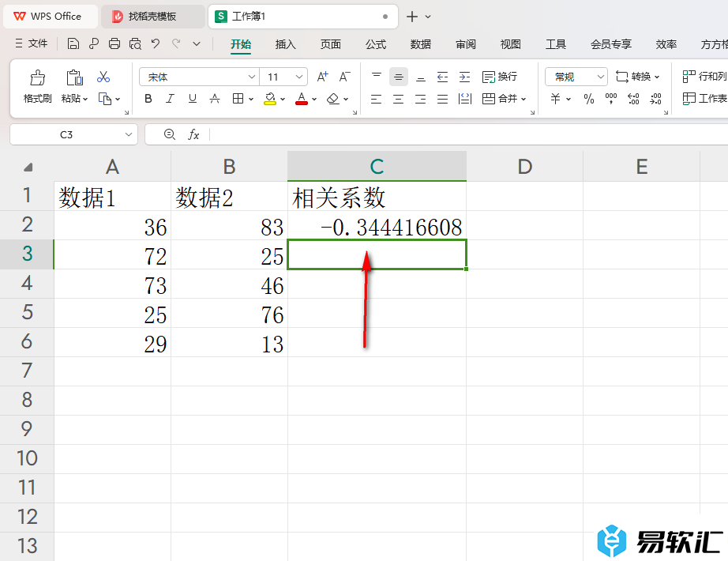Switch to the 视图 View tab
This screenshot has width=728, height=561.
(x=511, y=44)
